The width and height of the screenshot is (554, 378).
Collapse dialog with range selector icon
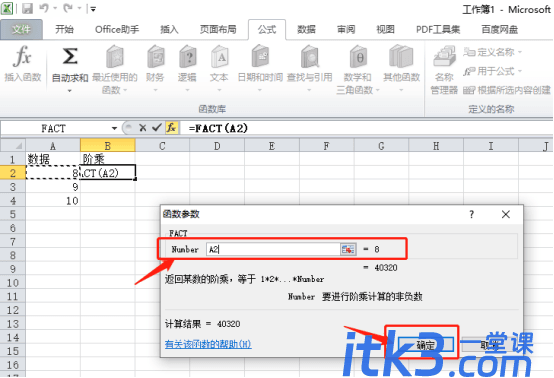coord(348,249)
